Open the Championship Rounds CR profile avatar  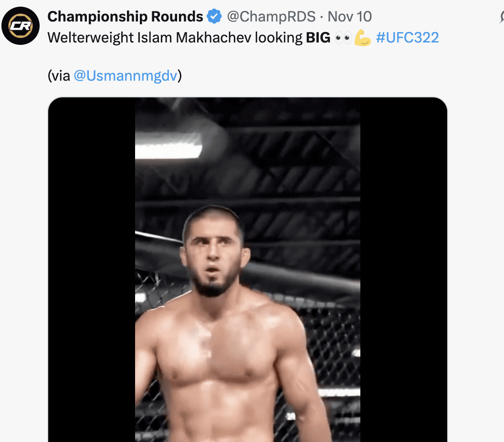pos(21,26)
